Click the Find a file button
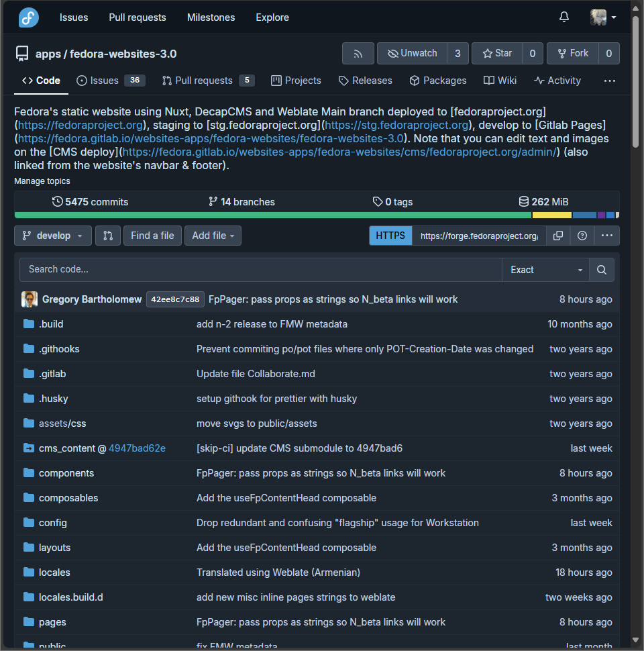644x651 pixels. click(152, 236)
